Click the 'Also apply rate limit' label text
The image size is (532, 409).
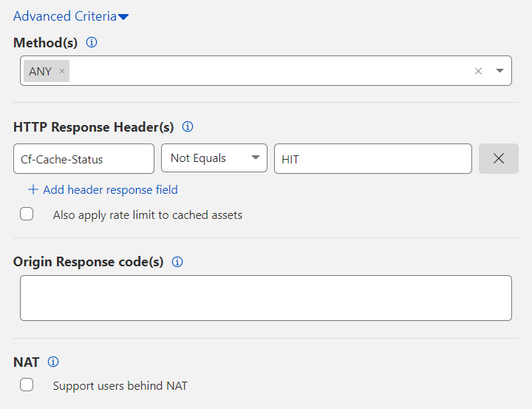147,215
